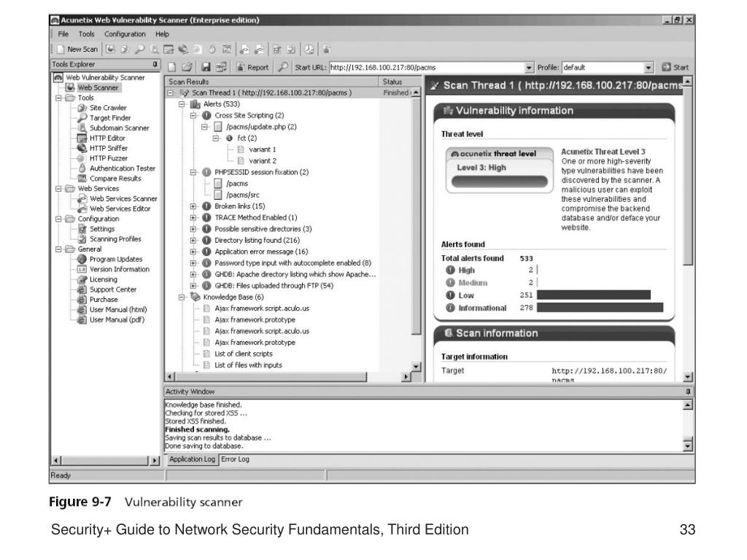The height and width of the screenshot is (560, 747).
Task: Pin the Tools Explorer panel
Action: tap(154, 65)
